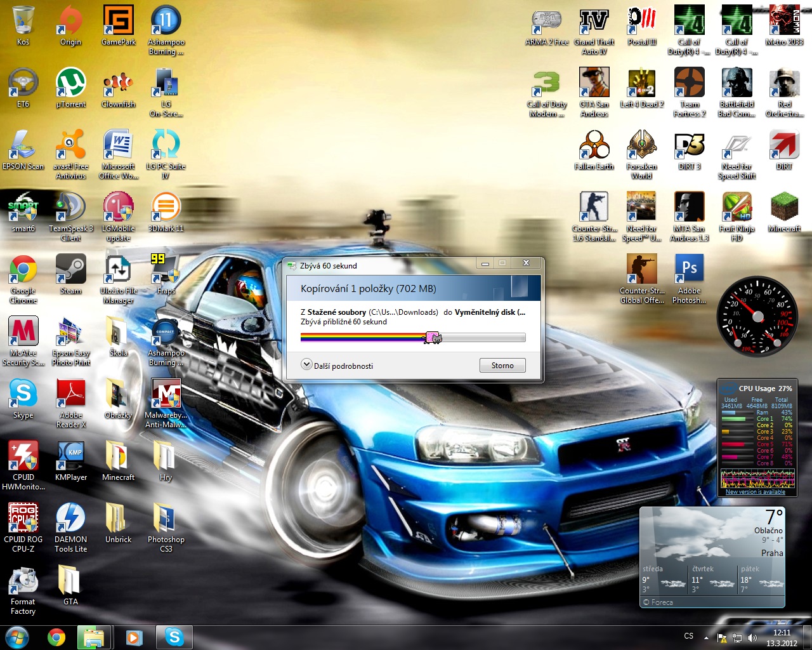Launch the µTorrent shortcut
Image resolution: width=812 pixels, height=650 pixels.
click(71, 88)
